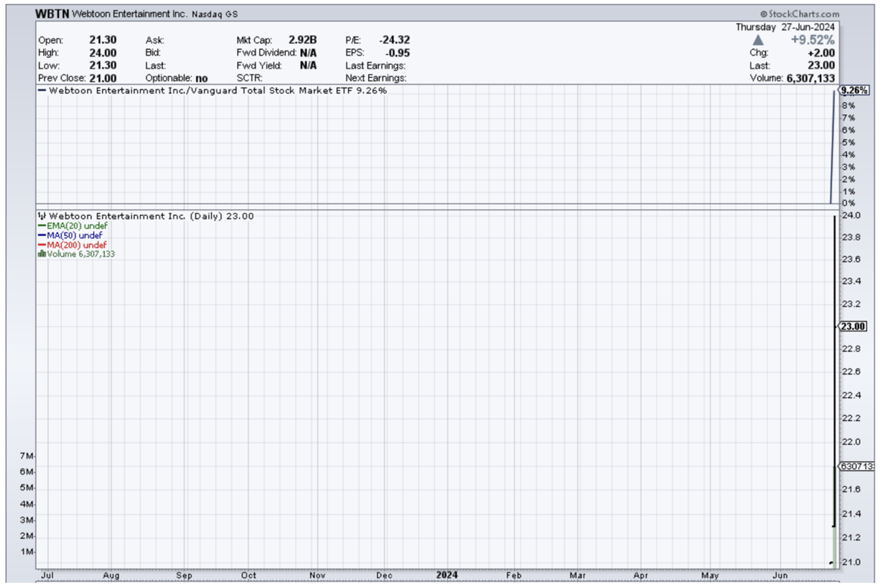Viewport: 882px width, 588px height.
Task: Click the blue line marker of ratio legend
Action: tap(41, 91)
